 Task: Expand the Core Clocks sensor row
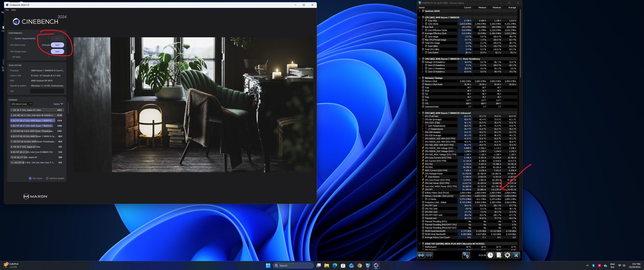[x=423, y=24]
